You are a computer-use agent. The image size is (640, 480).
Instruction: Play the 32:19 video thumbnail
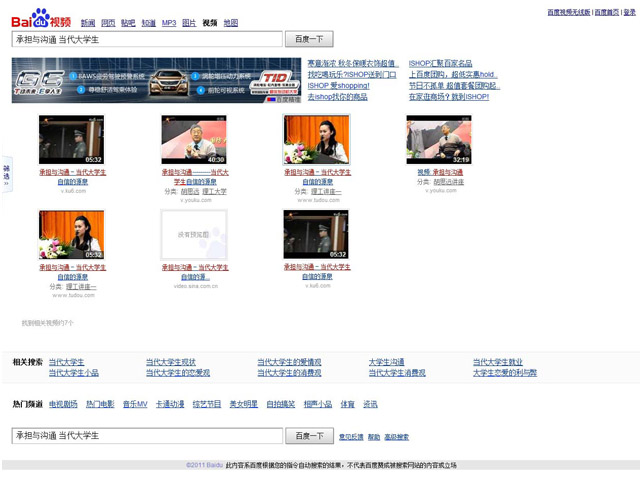(438, 139)
